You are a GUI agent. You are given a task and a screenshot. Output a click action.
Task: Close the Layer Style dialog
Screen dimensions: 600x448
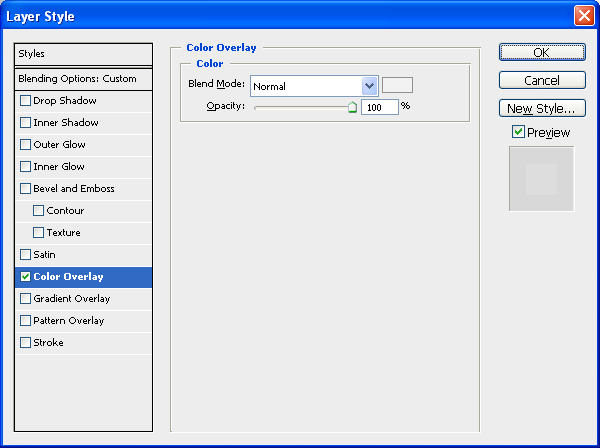click(x=584, y=16)
